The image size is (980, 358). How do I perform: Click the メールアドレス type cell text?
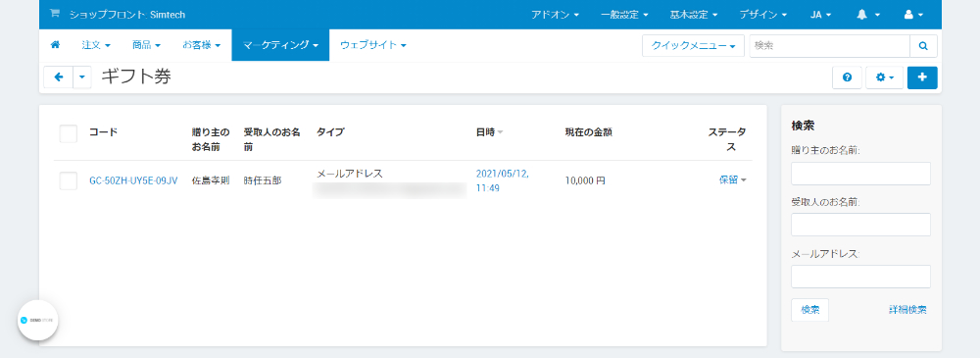tap(350, 174)
